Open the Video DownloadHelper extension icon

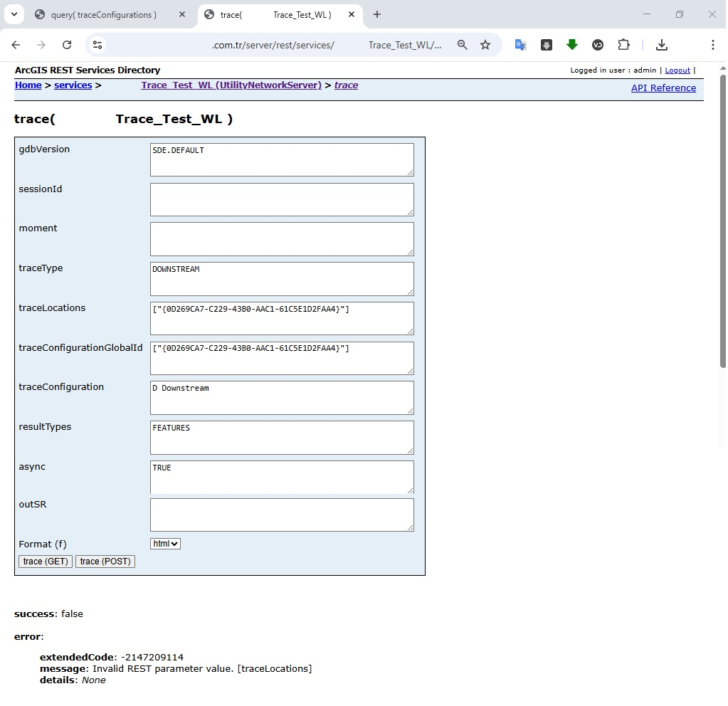point(598,44)
